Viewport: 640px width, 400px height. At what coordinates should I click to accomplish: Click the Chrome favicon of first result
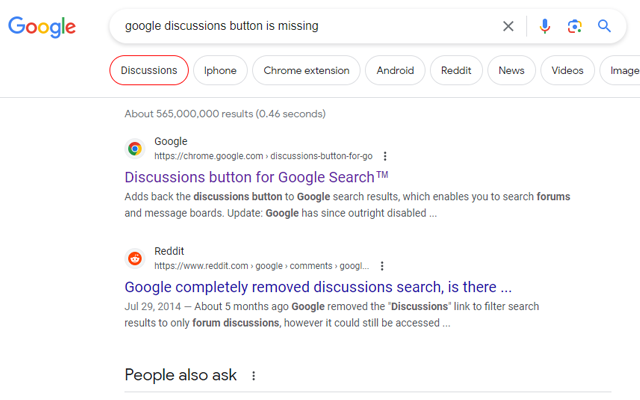[135, 149]
